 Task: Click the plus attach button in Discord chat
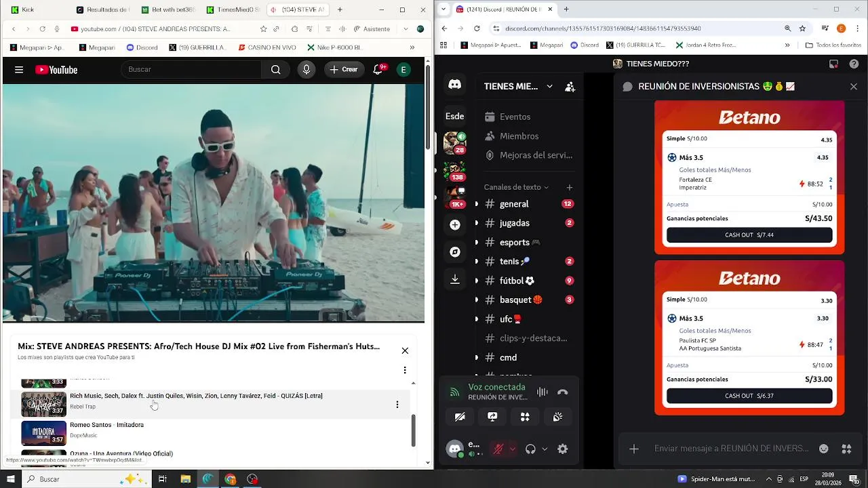[634, 448]
